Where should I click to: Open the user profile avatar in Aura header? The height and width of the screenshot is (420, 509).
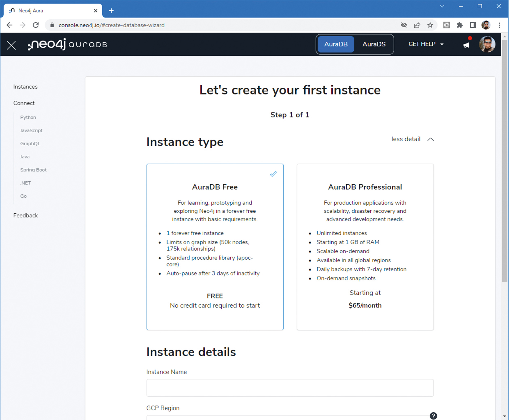487,44
